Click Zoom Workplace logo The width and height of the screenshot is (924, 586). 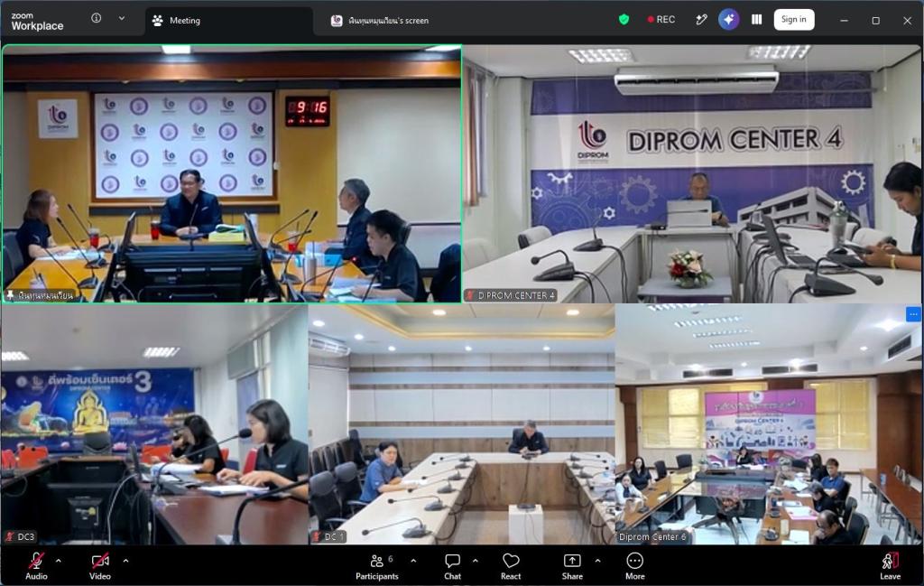37,22
